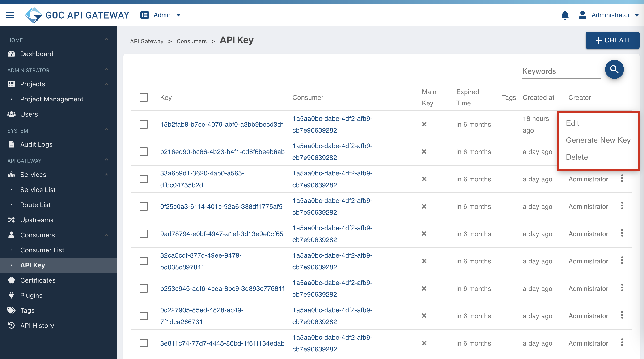Collapse the HOME sidebar section

pyautogui.click(x=106, y=39)
